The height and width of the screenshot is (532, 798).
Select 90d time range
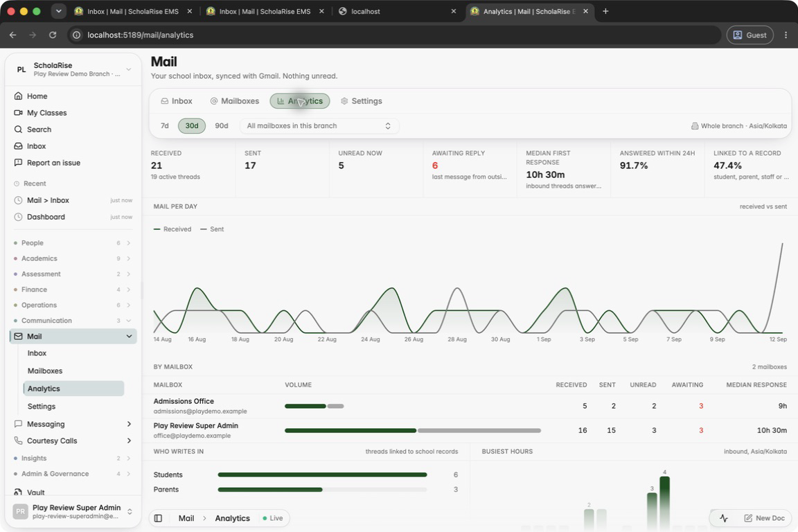tap(222, 126)
